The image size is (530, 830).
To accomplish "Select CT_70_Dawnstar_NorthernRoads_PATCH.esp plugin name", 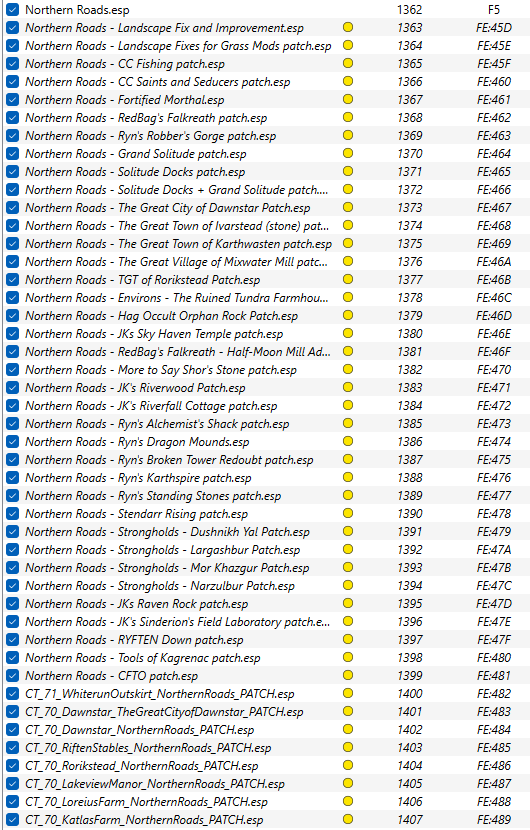I will (x=140, y=730).
